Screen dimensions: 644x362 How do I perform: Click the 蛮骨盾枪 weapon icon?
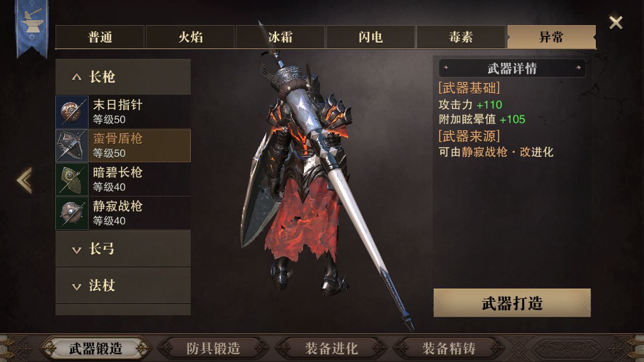point(72,146)
